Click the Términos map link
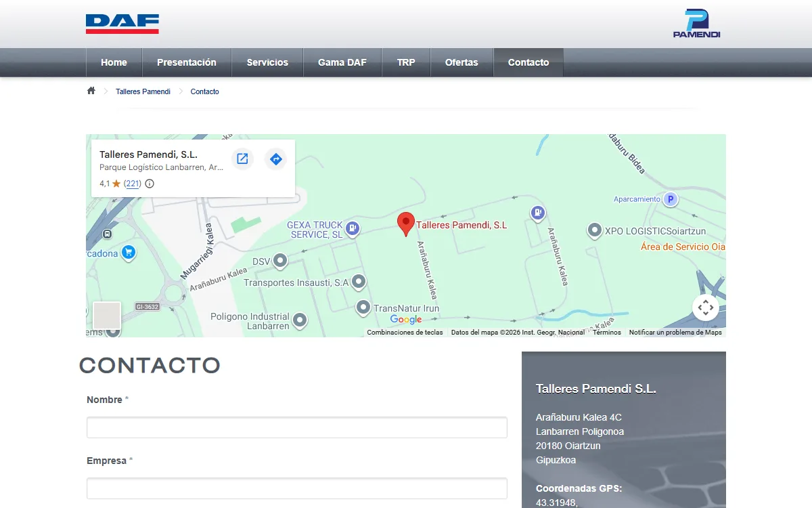The width and height of the screenshot is (812, 508). pos(607,333)
